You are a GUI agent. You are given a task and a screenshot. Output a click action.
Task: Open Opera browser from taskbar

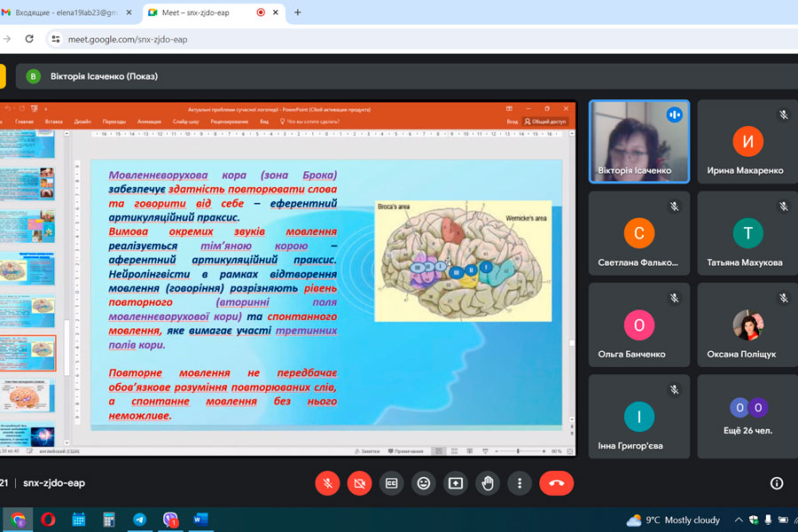tap(48, 520)
